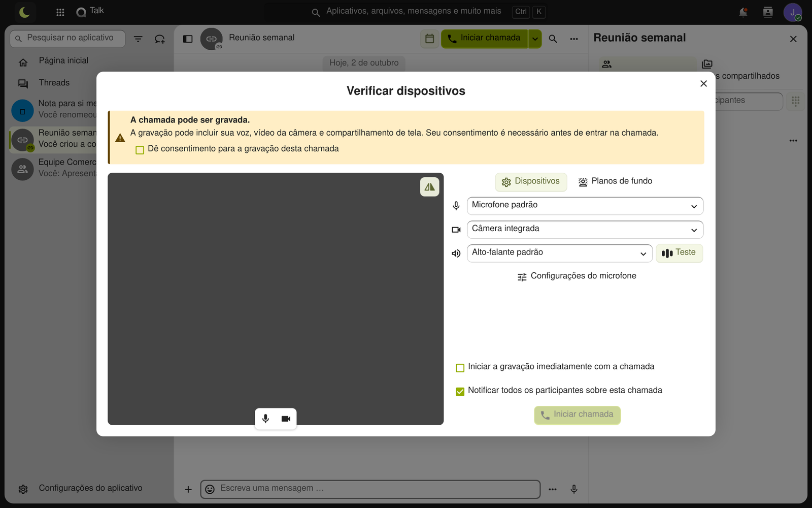812x508 pixels.
Task: Click Iniciar chamada in the conversation header
Action: 484,39
